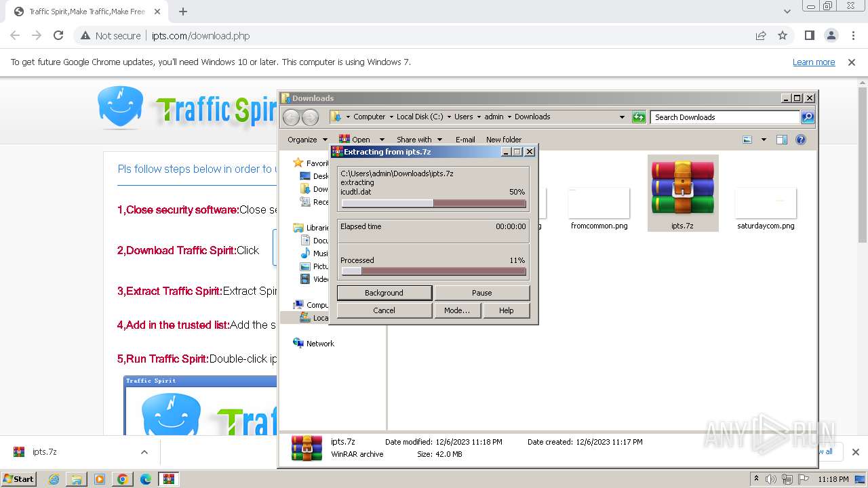Open Explorer help icon
The image size is (868, 488).
(x=801, y=140)
